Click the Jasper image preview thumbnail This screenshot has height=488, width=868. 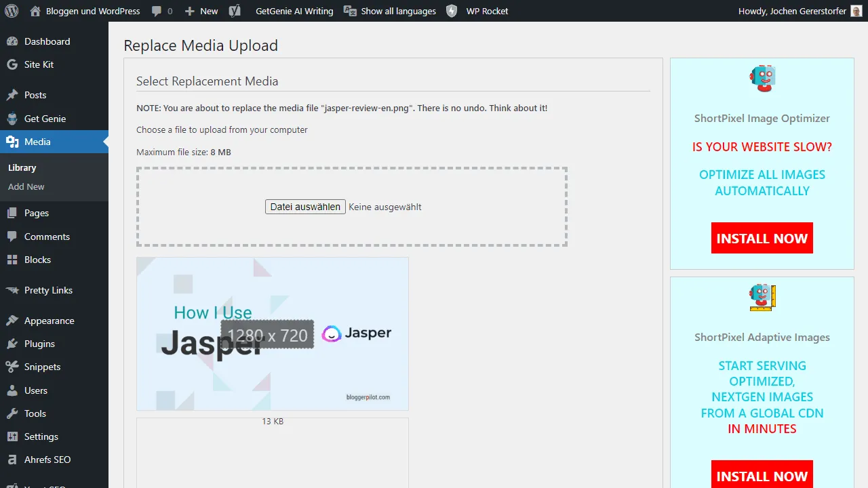pyautogui.click(x=273, y=333)
